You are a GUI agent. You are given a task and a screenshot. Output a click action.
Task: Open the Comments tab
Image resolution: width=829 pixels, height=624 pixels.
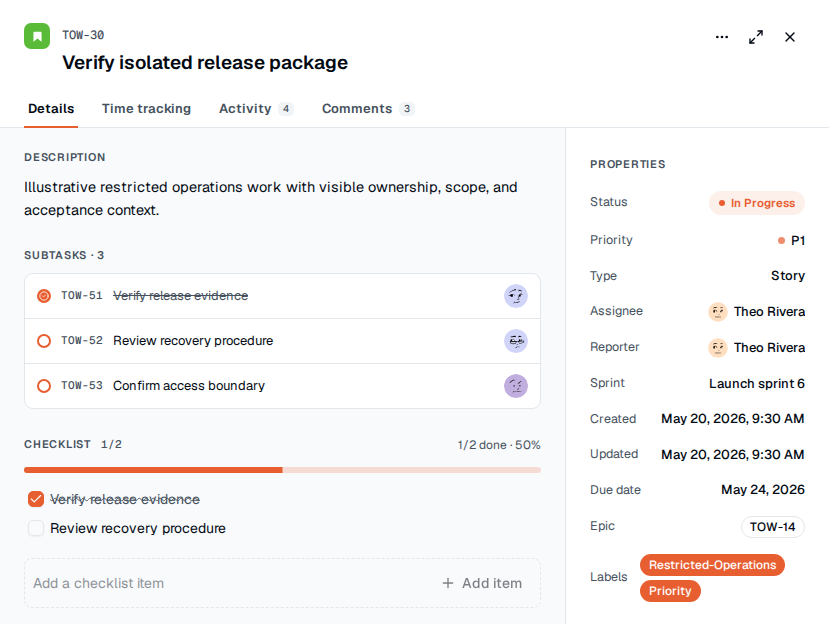[368, 108]
